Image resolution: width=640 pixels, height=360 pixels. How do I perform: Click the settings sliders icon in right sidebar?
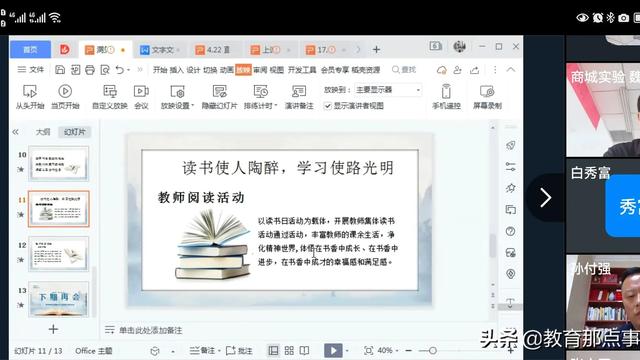click(x=510, y=167)
